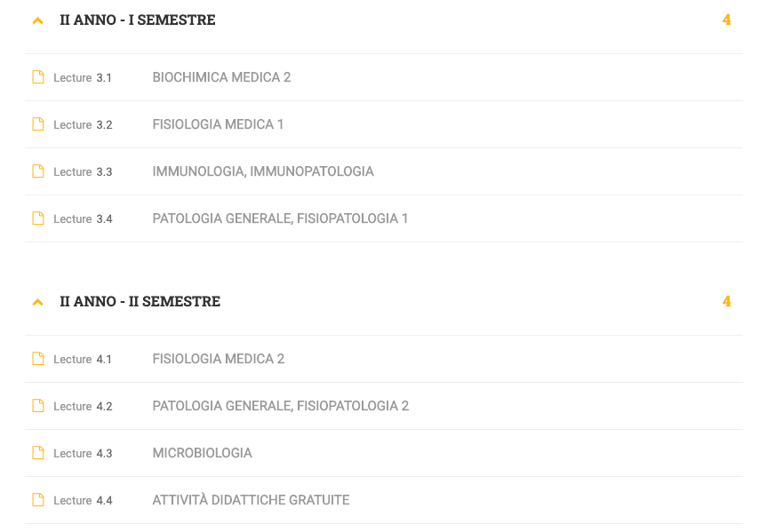Click document icon beside Lecture 4.3
Viewport: 767px width, 532px height.
pyautogui.click(x=38, y=453)
